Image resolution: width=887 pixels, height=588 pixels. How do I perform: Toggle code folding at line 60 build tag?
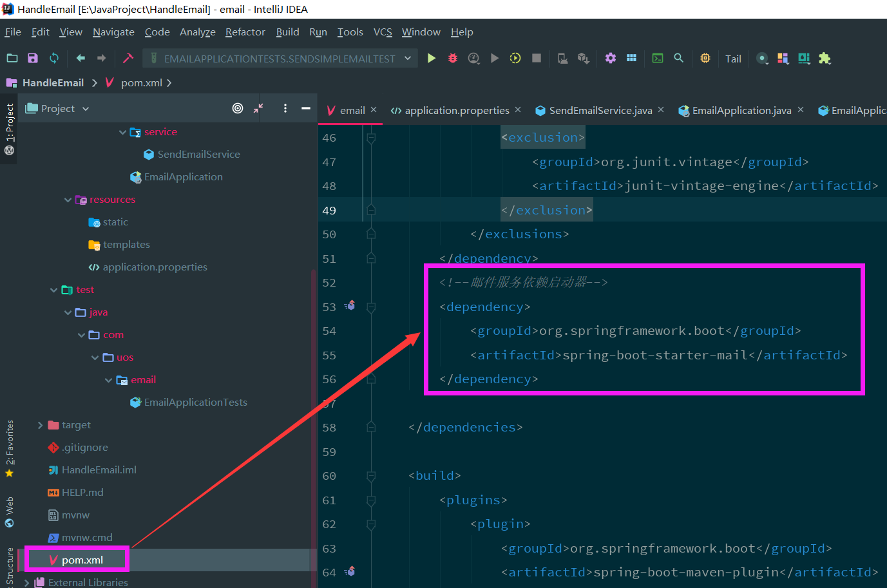(371, 476)
